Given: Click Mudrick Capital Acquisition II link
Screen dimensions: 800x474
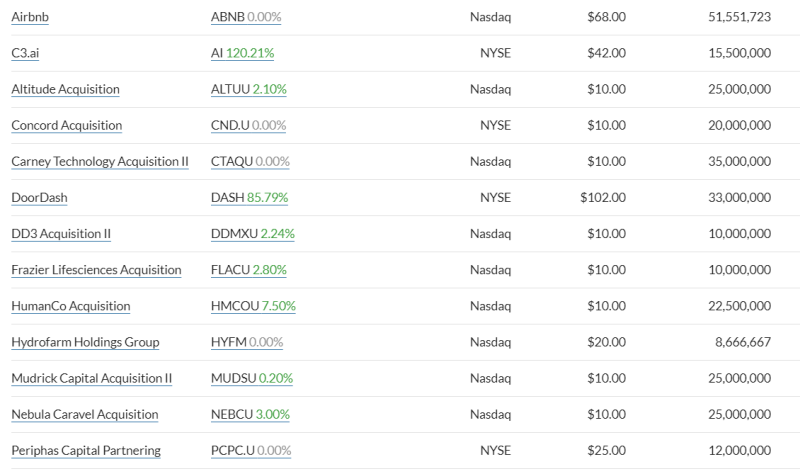Looking at the screenshot, I should point(92,379).
